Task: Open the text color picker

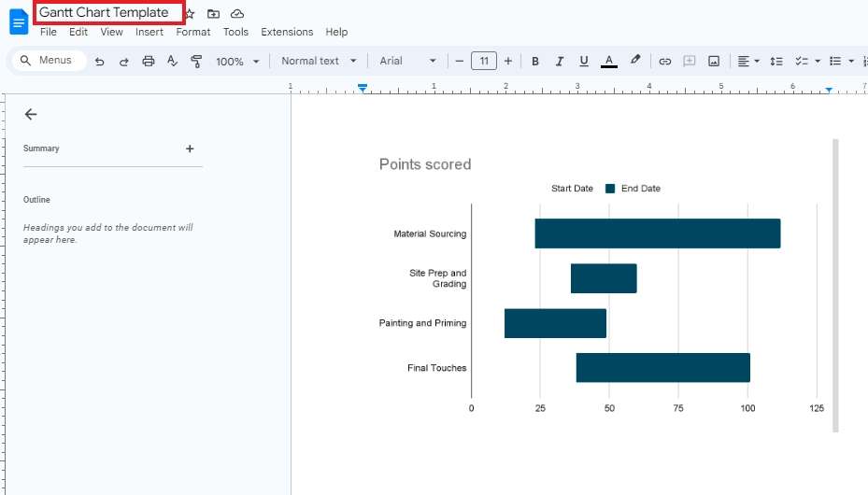Action: tap(609, 62)
